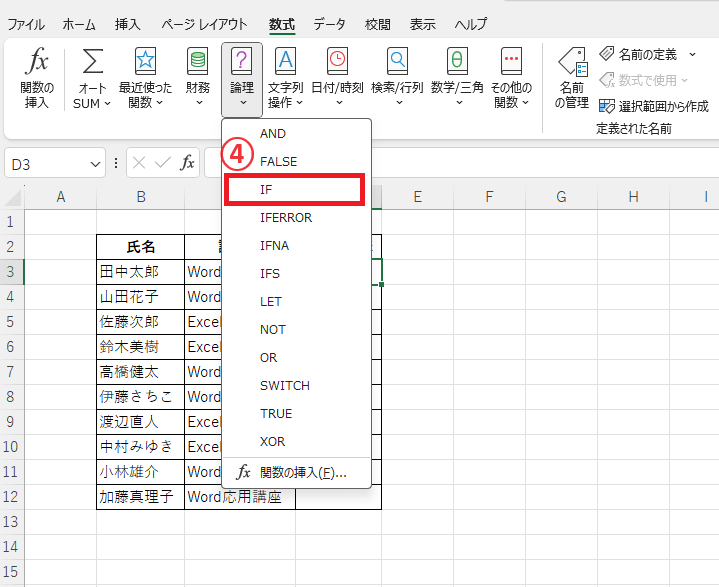This screenshot has width=719, height=587.
Task: Open the ファイル tab
Action: (26, 24)
